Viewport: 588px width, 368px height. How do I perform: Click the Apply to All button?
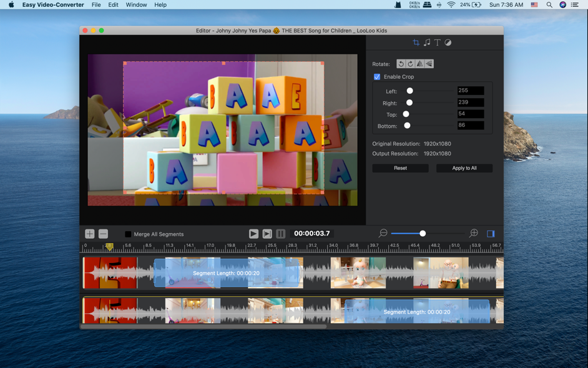[464, 168]
